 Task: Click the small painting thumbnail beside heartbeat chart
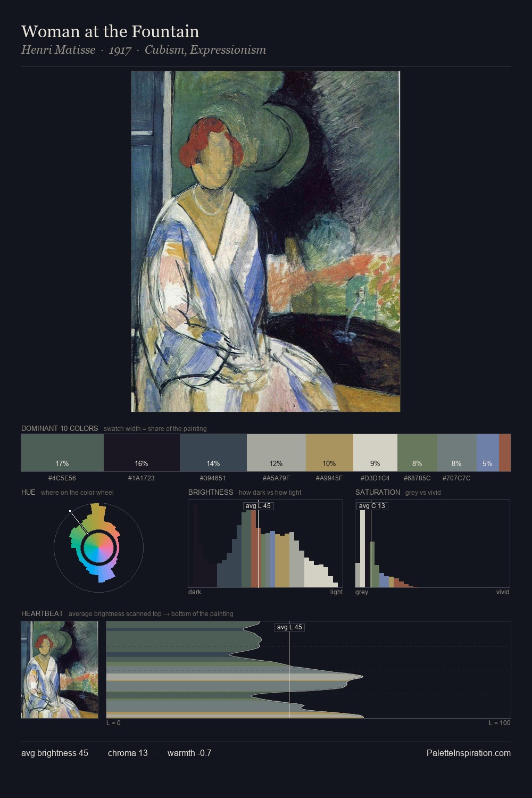coord(60,670)
